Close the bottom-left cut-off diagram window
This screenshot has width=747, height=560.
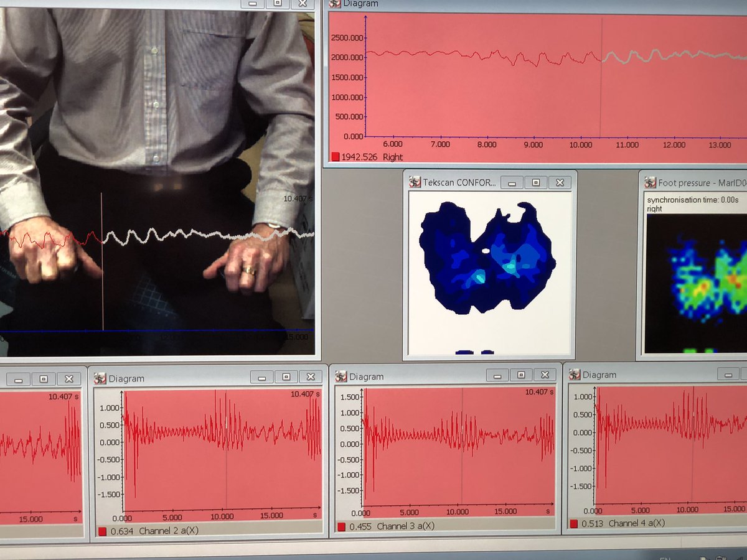(68, 379)
